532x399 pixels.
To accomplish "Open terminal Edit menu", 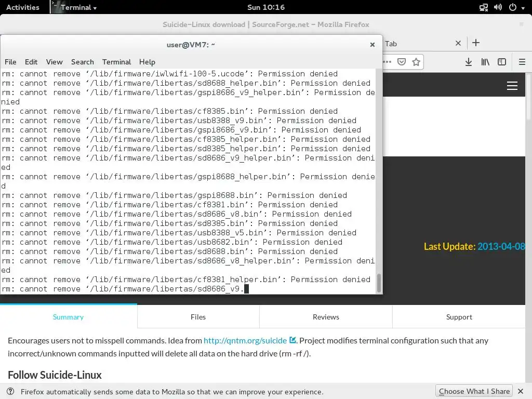I will (x=31, y=62).
